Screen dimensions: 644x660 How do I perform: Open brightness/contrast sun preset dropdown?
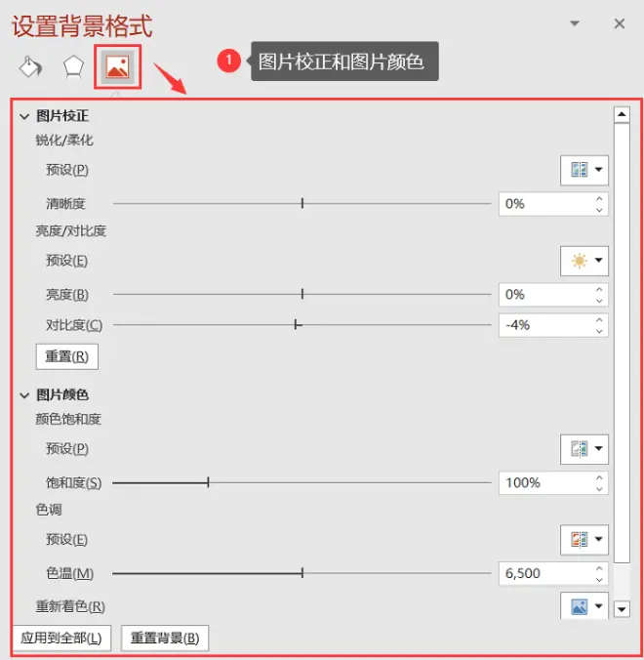pos(584,261)
